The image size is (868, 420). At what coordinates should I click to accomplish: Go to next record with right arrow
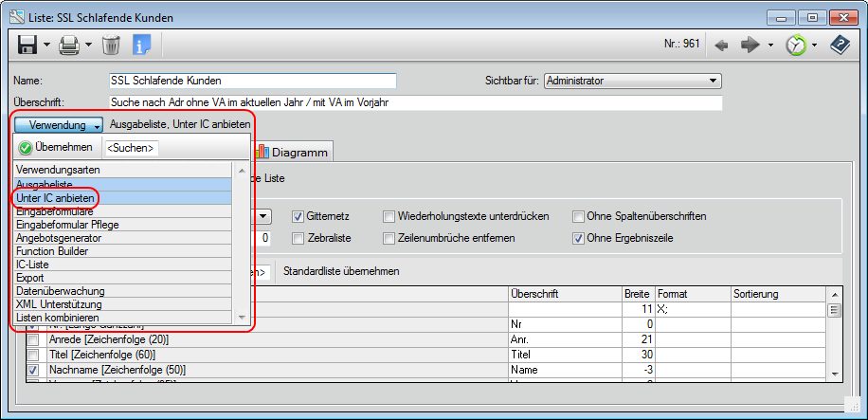750,46
